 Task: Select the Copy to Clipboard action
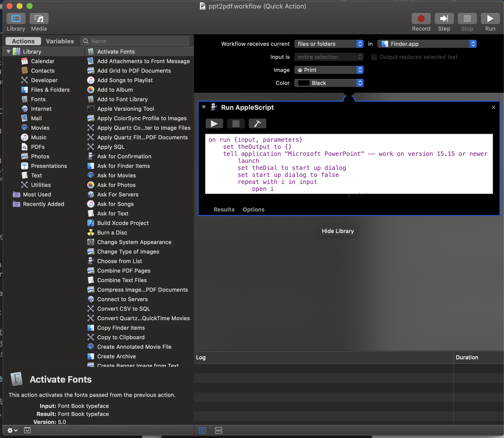click(139, 337)
